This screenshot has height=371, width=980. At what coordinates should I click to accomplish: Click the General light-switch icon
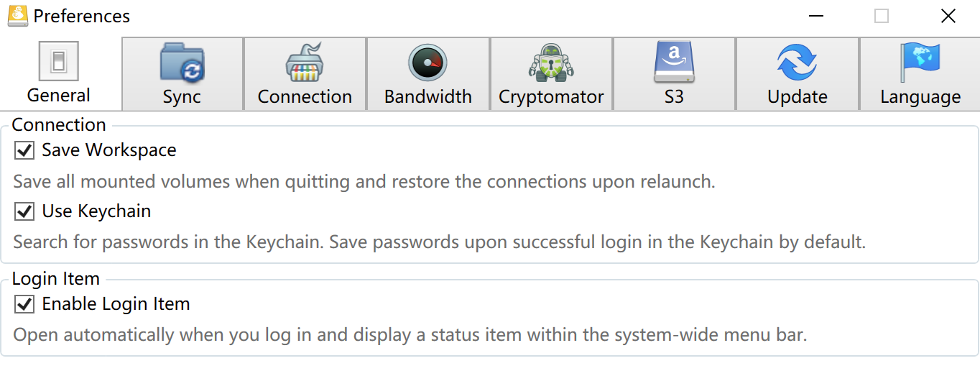(59, 61)
